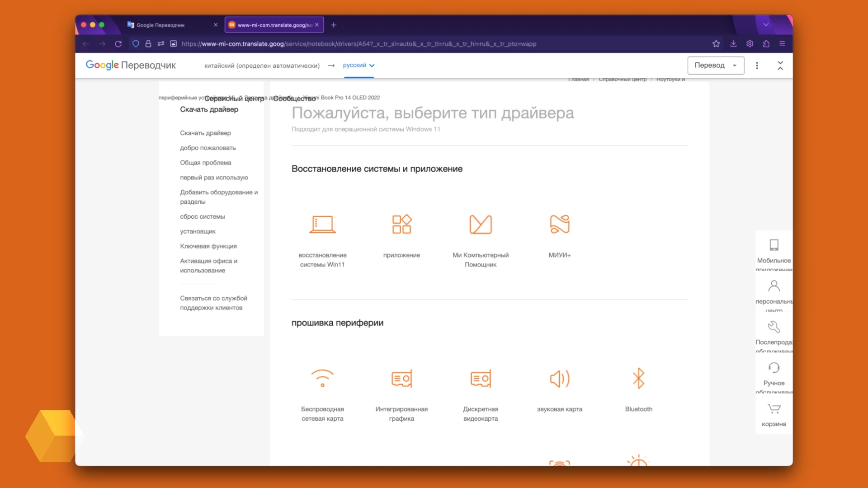Select sound card speaker icon
868x488 pixels.
[560, 379]
